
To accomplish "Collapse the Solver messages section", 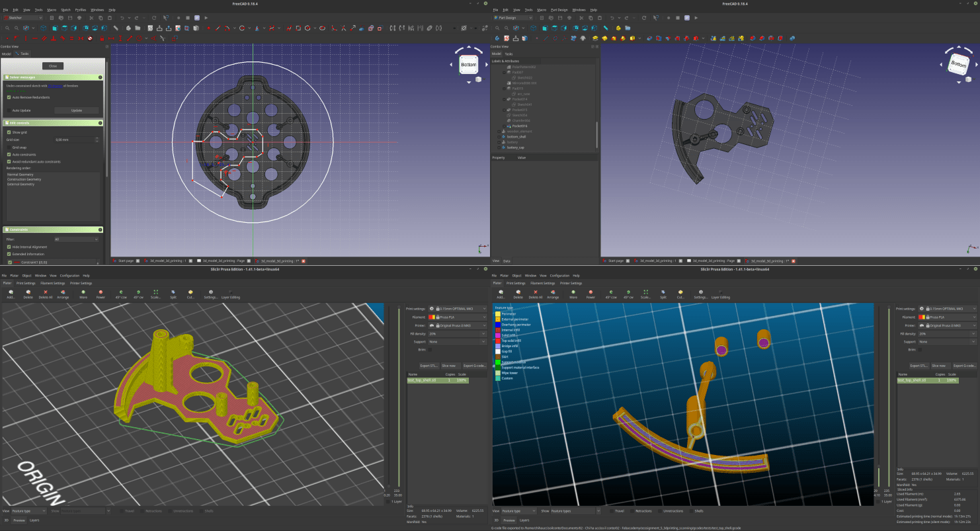I will [100, 77].
